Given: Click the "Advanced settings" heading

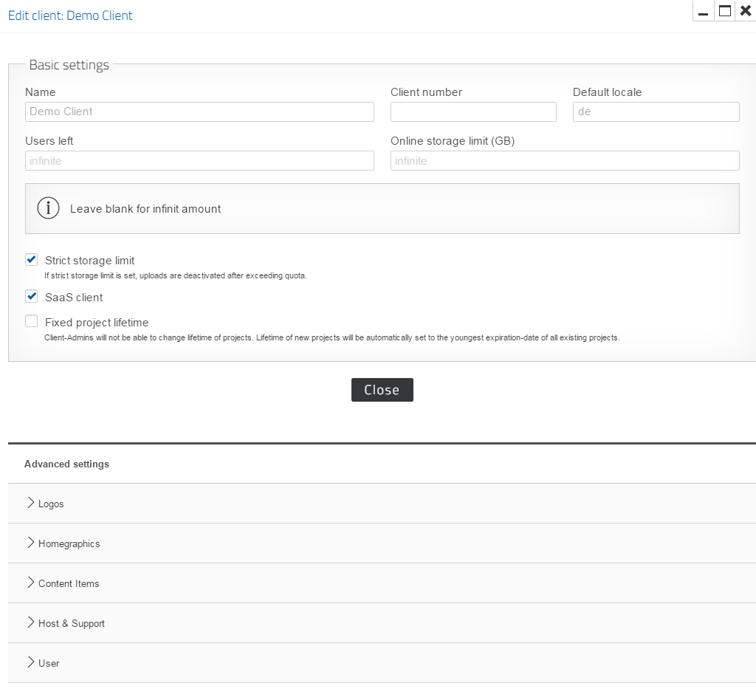Looking at the screenshot, I should coord(66,464).
